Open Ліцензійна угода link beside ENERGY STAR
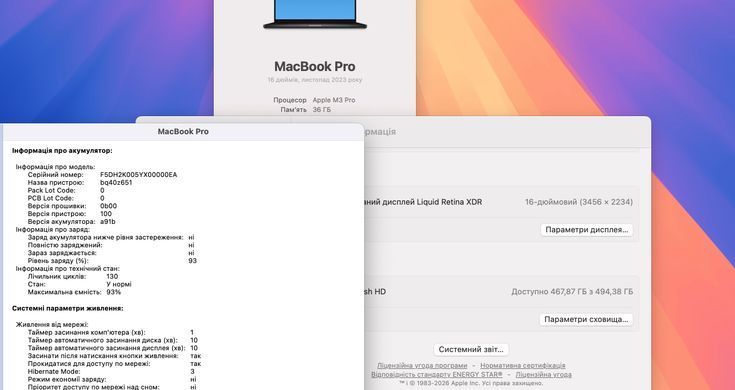The width and height of the screenshot is (735, 390). click(x=543, y=375)
